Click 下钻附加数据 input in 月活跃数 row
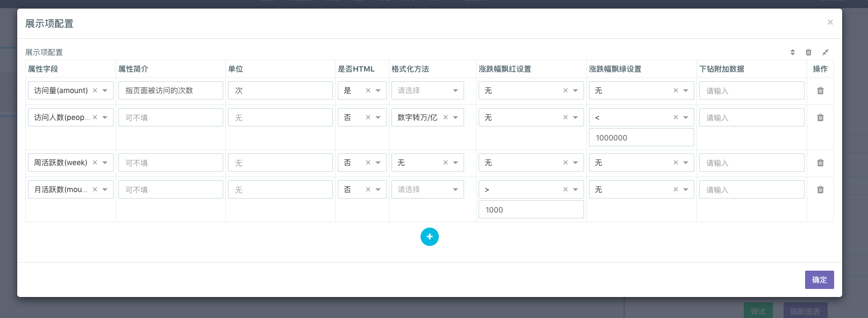This screenshot has width=868, height=318. click(x=752, y=189)
